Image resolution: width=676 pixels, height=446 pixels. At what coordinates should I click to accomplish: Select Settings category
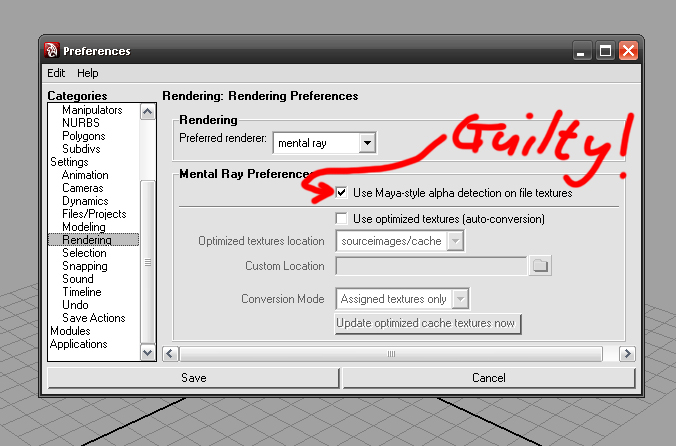coord(69,162)
